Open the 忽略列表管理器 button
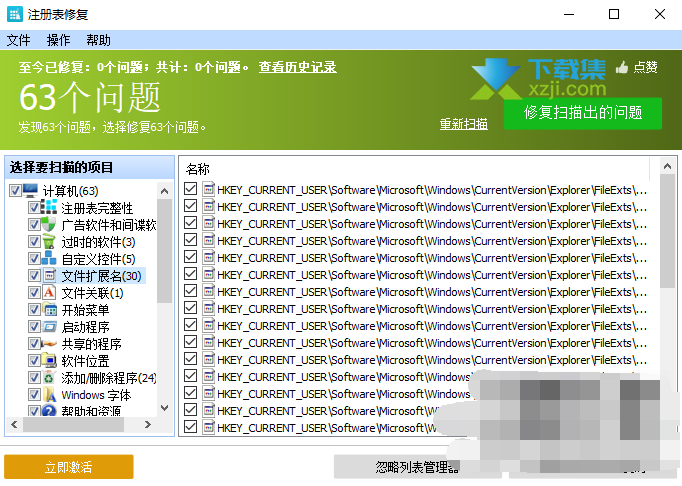This screenshot has width=682, height=486. tap(417, 467)
